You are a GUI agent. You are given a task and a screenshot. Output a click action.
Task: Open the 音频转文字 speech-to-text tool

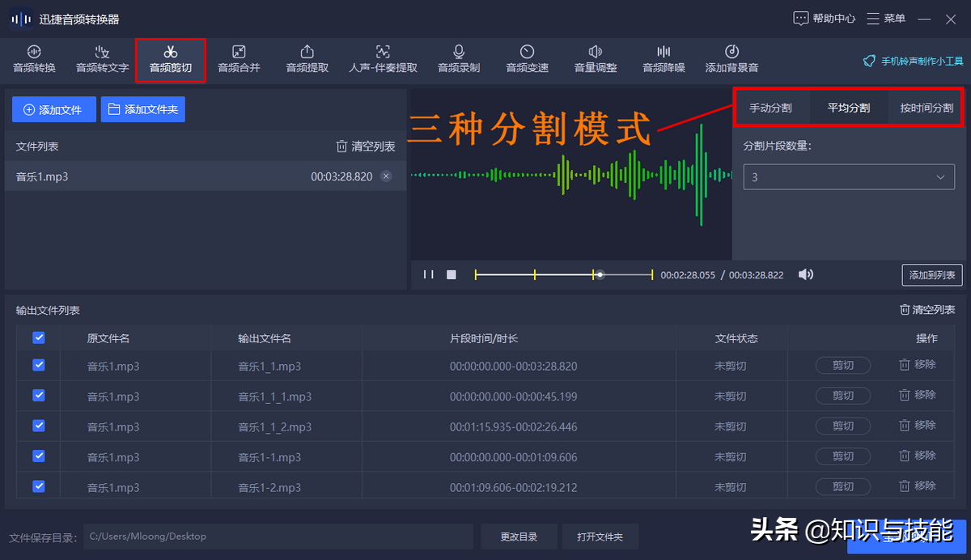coord(103,59)
